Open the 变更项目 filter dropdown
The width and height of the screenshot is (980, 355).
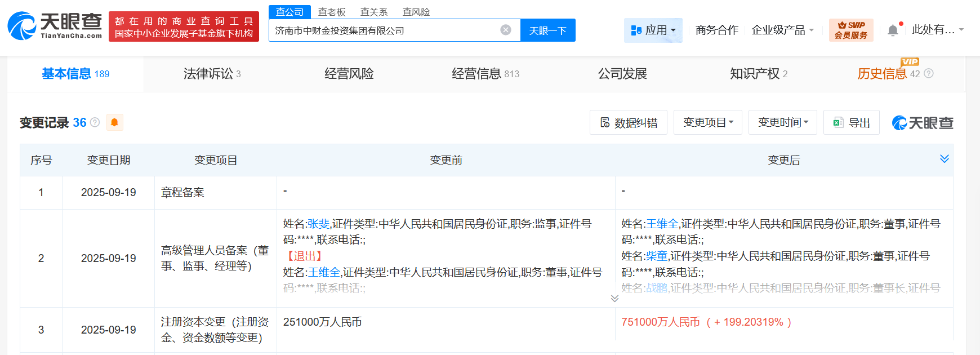pos(707,122)
